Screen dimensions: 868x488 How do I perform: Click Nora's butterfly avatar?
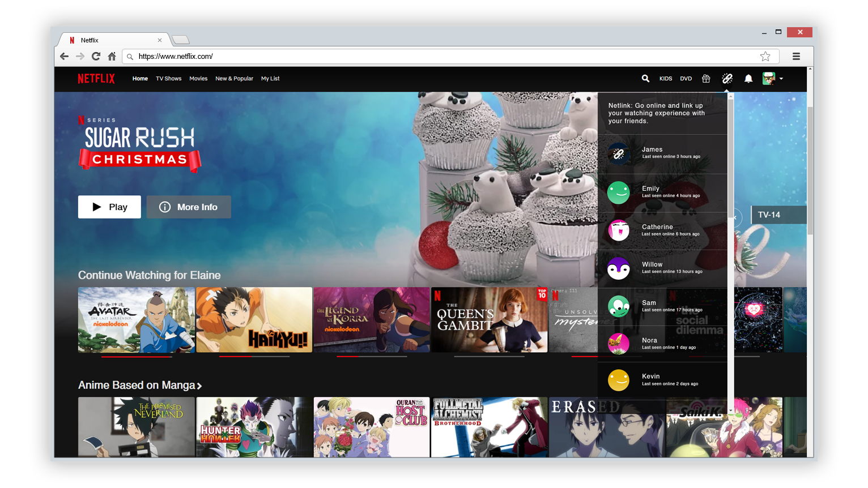point(619,344)
